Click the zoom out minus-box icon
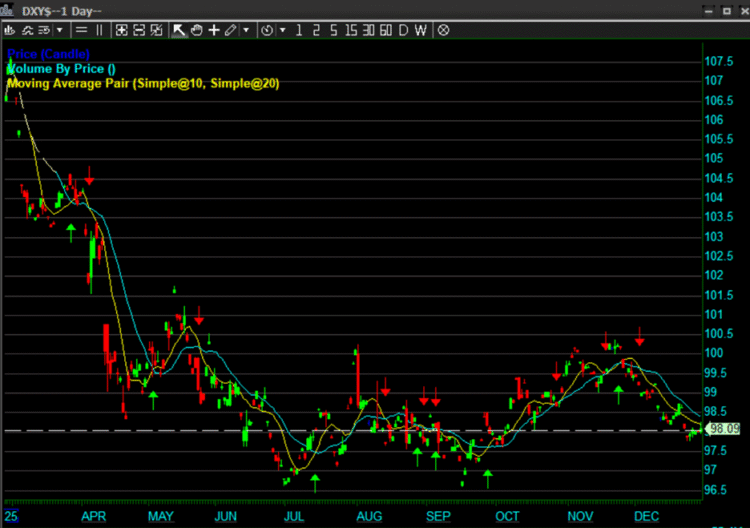This screenshot has height=528, width=750. tap(139, 30)
